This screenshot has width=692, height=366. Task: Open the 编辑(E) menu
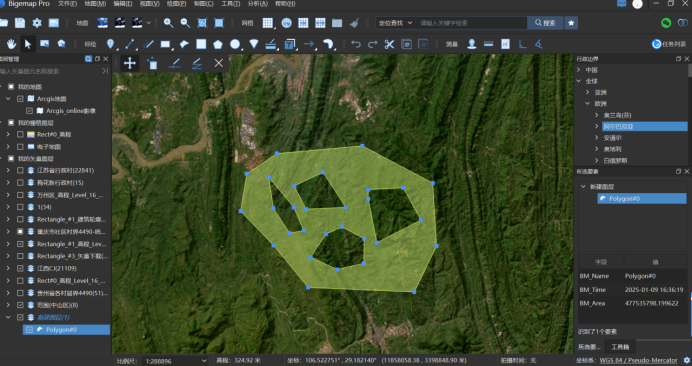(x=122, y=4)
